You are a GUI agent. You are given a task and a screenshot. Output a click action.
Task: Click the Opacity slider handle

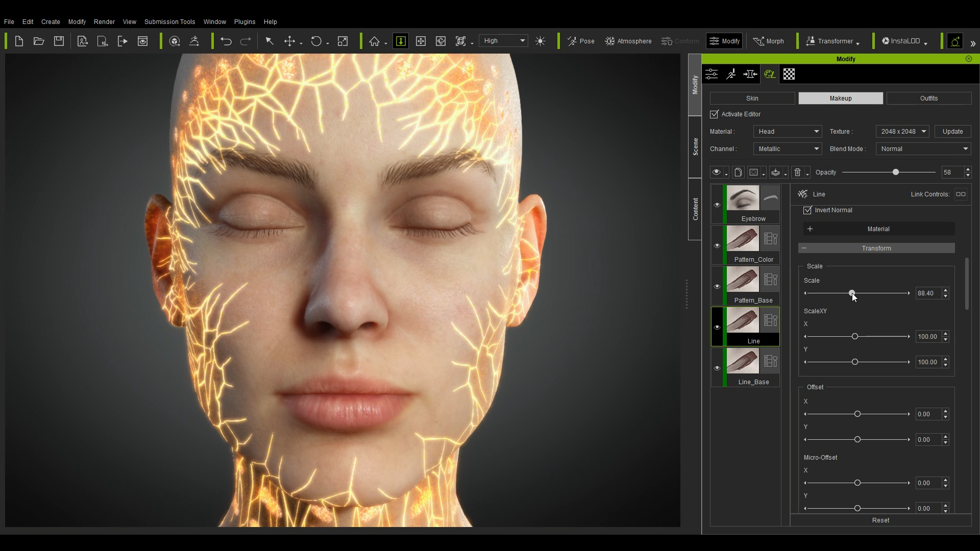point(896,172)
